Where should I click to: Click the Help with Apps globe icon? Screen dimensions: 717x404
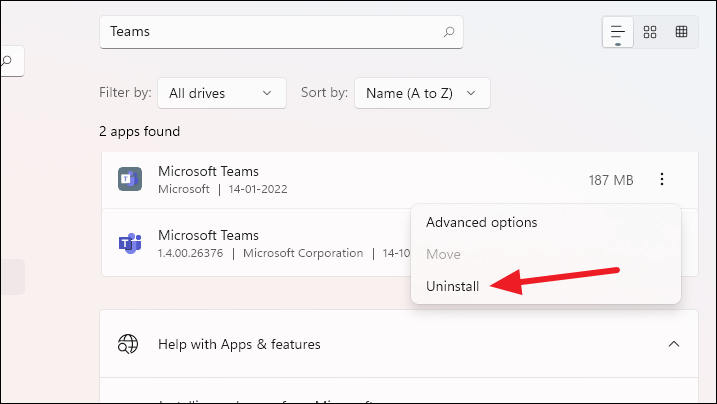(128, 344)
